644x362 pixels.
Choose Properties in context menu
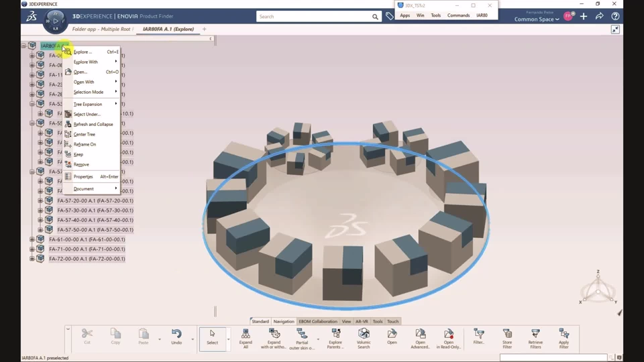(x=91, y=176)
